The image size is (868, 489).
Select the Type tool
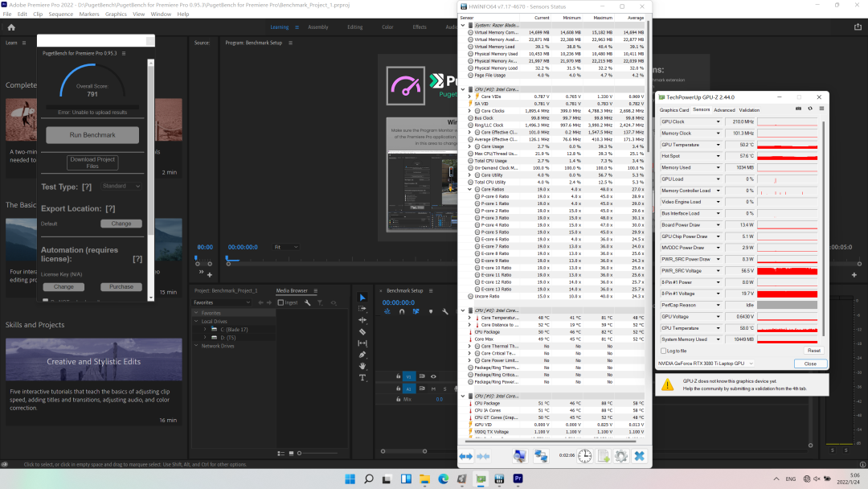[362, 376]
